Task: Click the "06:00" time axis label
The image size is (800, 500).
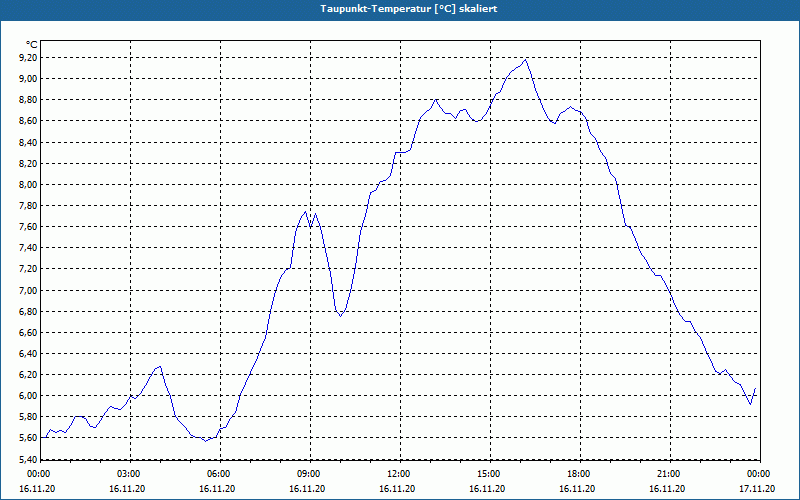Action: [x=217, y=474]
